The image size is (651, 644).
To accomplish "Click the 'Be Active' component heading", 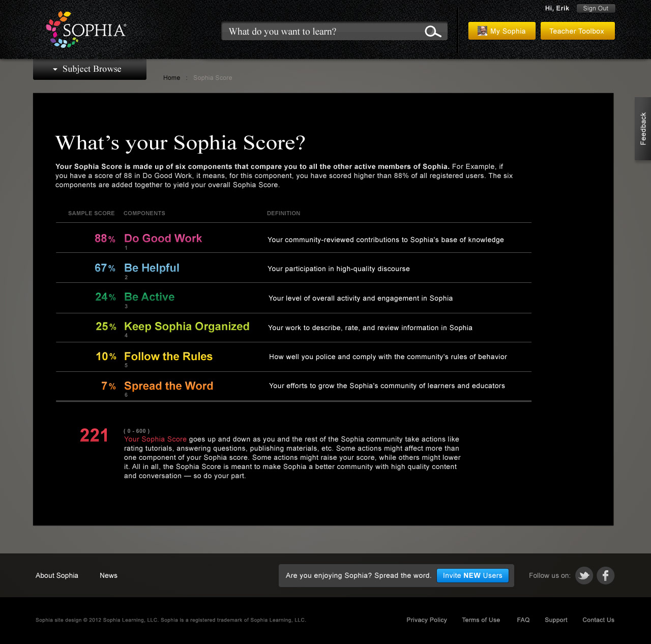I will click(149, 297).
